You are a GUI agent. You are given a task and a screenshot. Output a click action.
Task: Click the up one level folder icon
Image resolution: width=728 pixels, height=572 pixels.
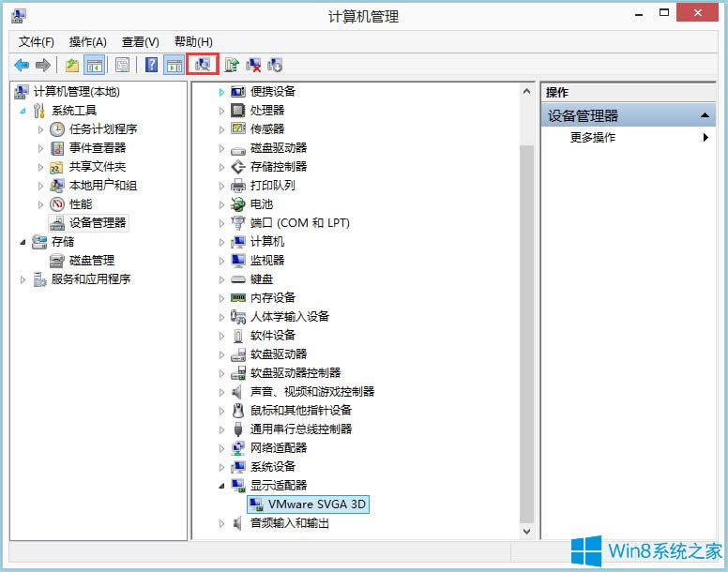click(72, 65)
